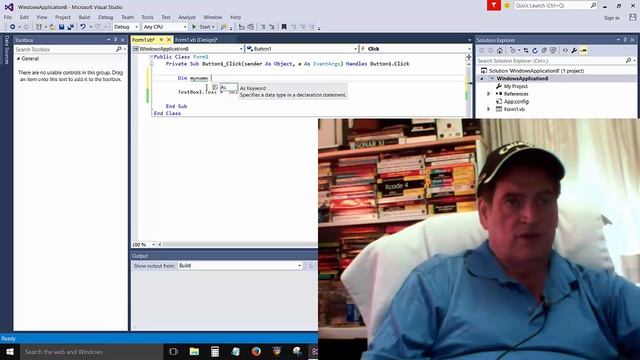Click Sync with Active Document icon in Solution Explorer
Viewport: 640px width, 360px height.
coord(526,51)
